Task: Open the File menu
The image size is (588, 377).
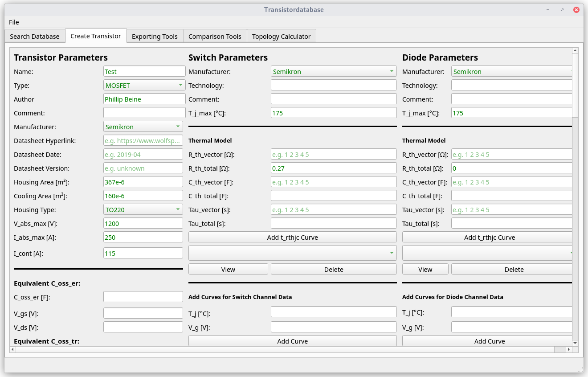Action: (x=14, y=22)
